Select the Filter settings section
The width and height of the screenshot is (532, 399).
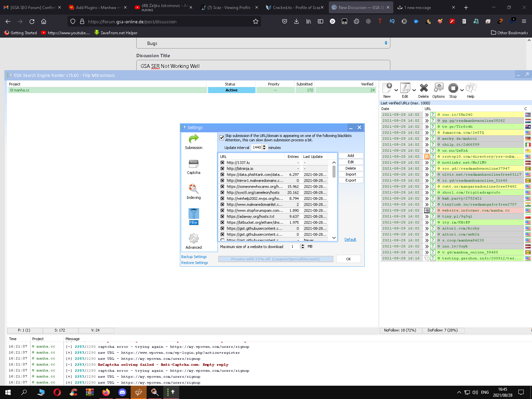point(194,217)
